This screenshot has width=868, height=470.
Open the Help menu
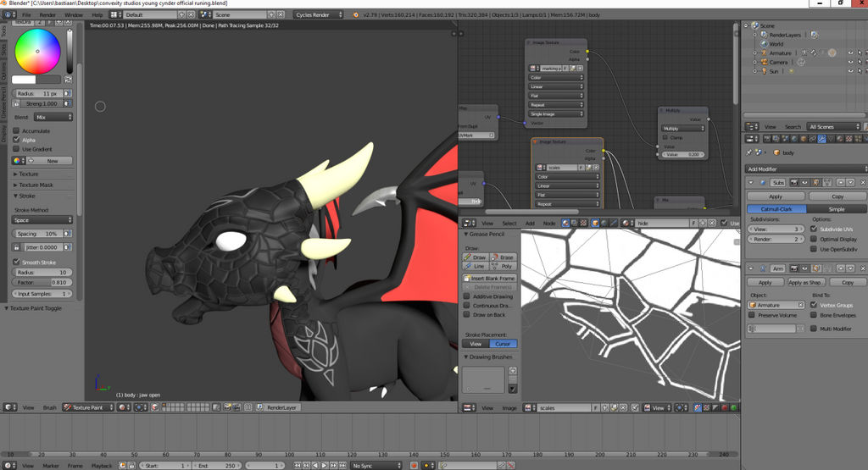pos(97,14)
